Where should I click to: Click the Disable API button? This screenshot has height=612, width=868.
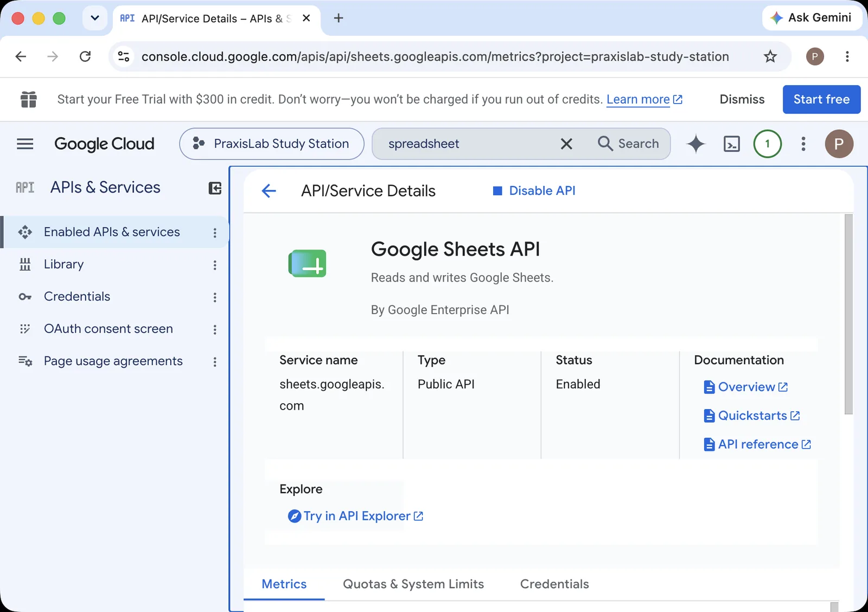tap(534, 191)
